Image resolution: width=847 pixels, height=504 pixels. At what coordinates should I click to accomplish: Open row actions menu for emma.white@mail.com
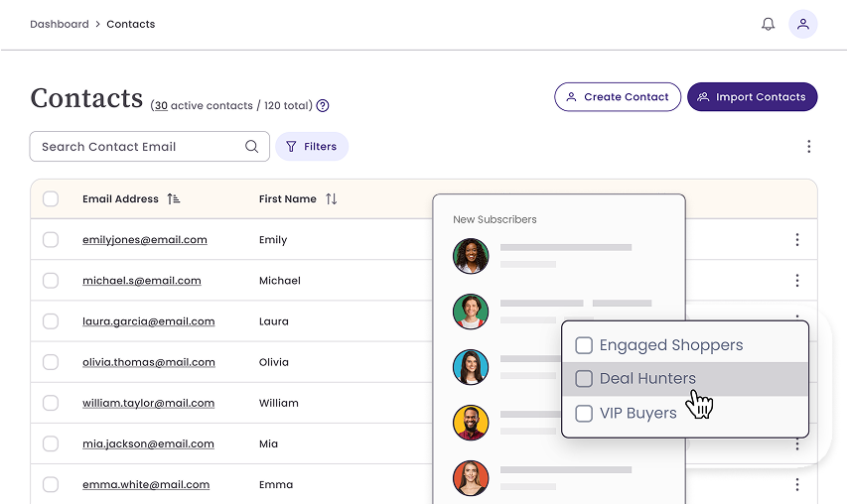(796, 485)
